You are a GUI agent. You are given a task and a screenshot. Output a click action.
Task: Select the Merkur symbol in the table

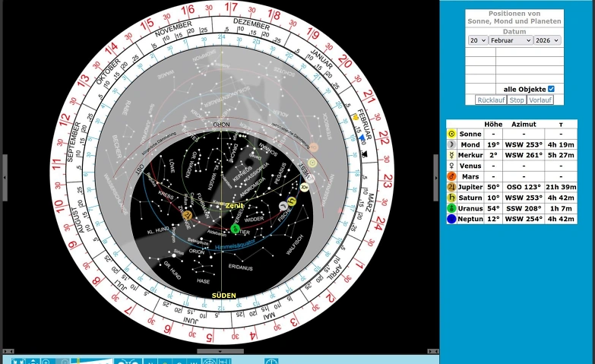tap(451, 155)
